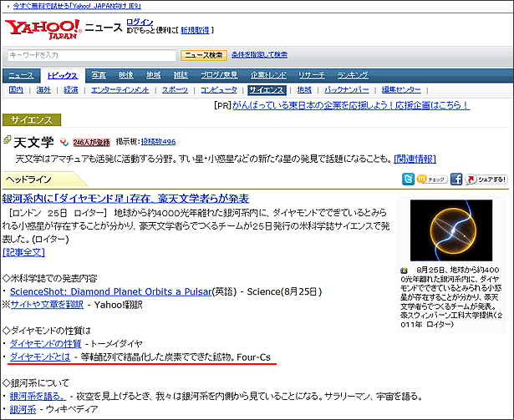
Task: Open the 銀河系 Wikipedia link
Action: point(23,409)
